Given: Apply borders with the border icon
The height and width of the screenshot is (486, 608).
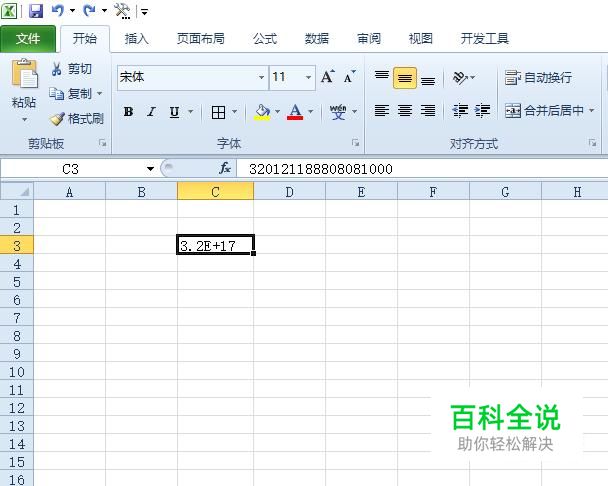Looking at the screenshot, I should (x=218, y=112).
